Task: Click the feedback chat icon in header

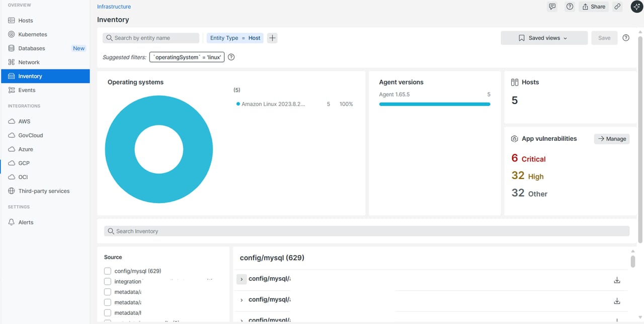Action: [552, 7]
